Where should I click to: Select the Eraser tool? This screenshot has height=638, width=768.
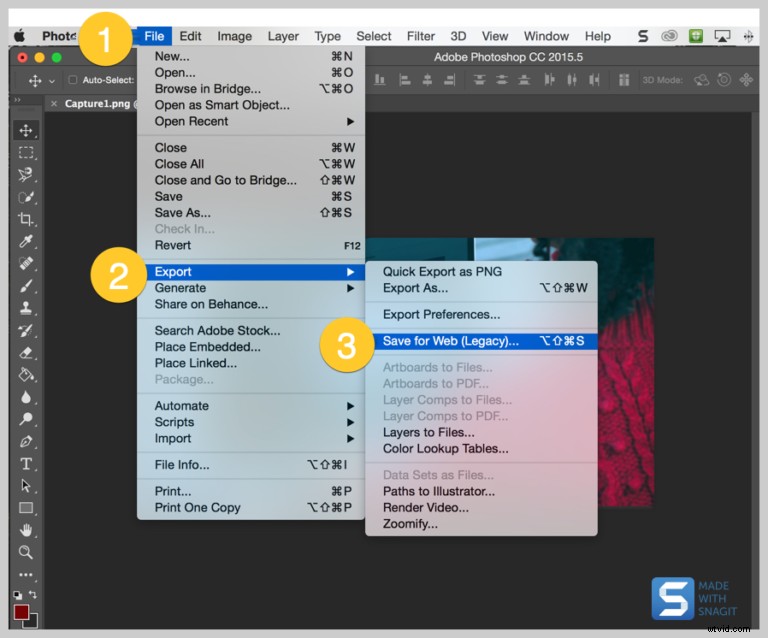coord(26,353)
